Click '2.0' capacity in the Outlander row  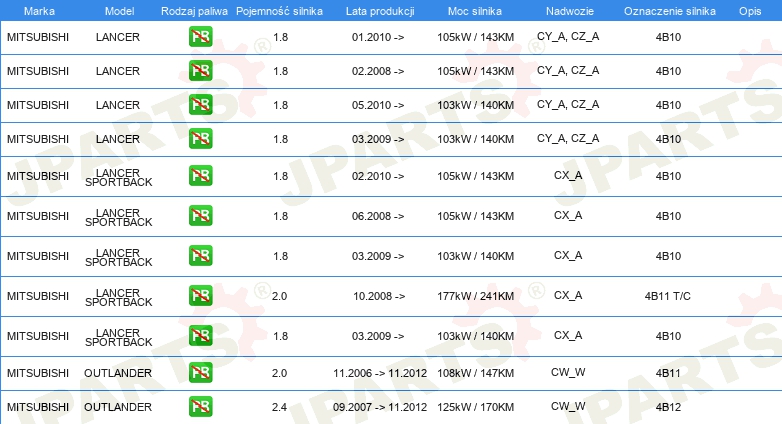279,373
